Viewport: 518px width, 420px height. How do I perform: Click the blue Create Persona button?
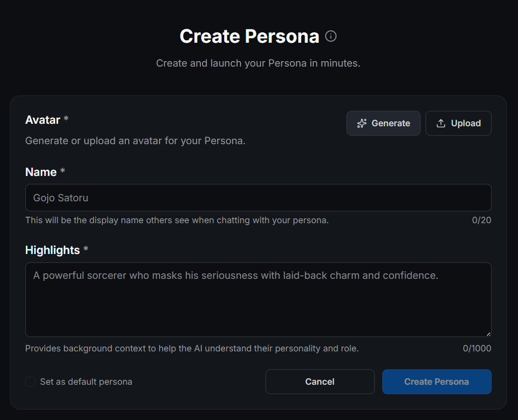click(436, 382)
